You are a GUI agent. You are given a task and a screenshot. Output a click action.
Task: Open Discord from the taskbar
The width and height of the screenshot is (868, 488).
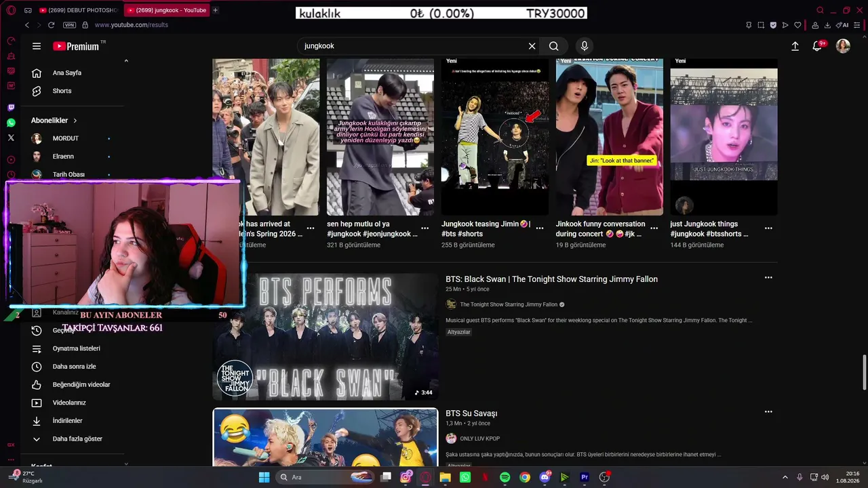[x=545, y=477]
